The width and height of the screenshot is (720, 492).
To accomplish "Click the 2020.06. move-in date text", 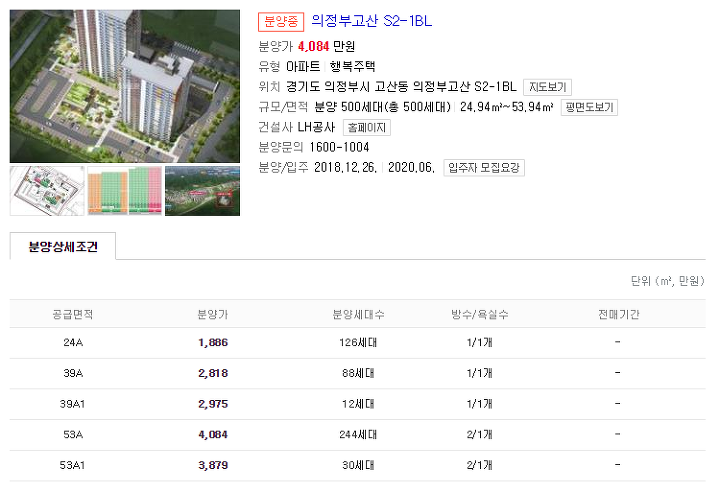I will [x=411, y=167].
